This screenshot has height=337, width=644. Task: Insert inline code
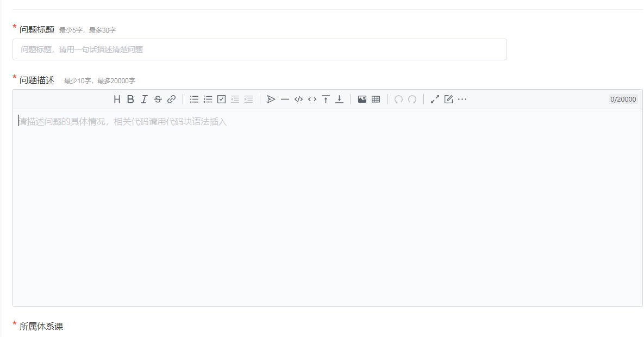[312, 99]
